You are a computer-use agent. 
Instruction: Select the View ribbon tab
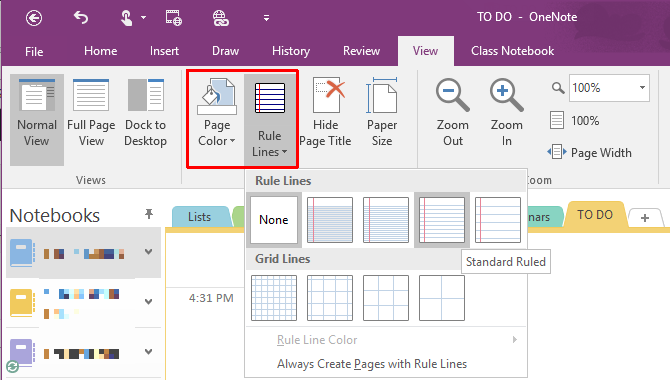[x=426, y=51]
